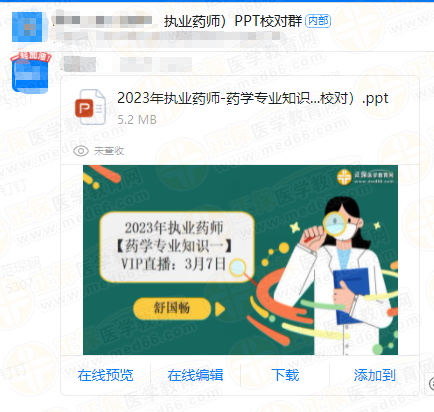
Task: Open 在线编辑 for the ppt file
Action: click(x=195, y=375)
